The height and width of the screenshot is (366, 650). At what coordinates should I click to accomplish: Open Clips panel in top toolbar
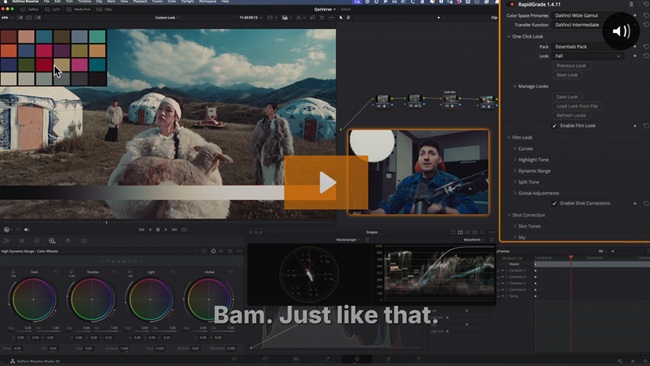(x=105, y=9)
